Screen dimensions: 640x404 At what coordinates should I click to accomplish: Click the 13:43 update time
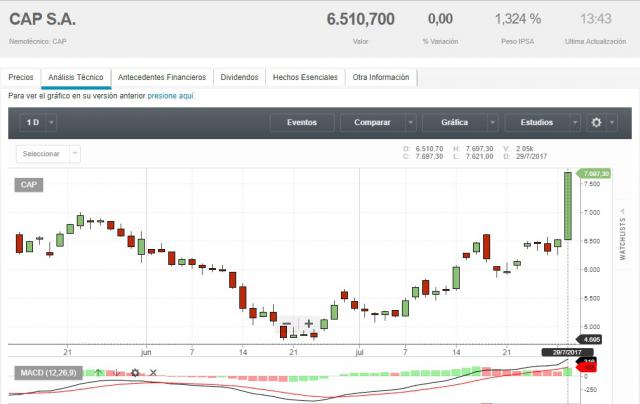pos(596,19)
